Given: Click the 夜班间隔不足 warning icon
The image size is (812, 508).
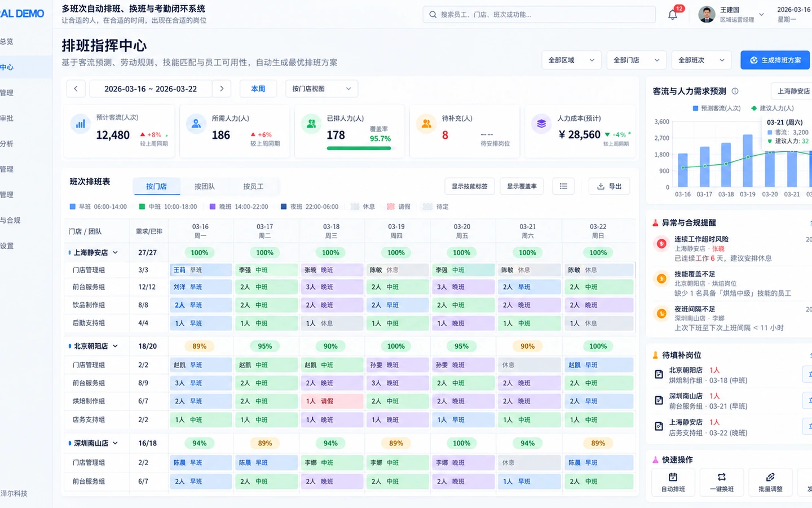Looking at the screenshot, I should (x=661, y=313).
